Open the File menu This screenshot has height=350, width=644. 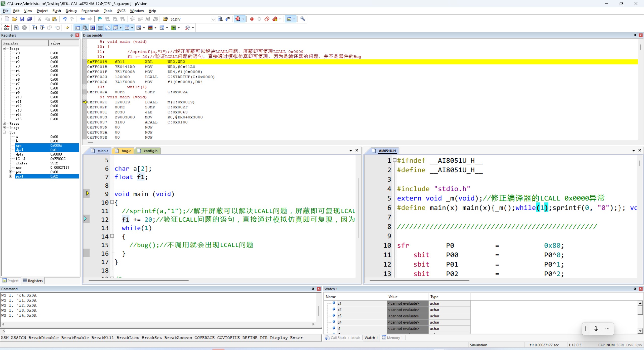pos(6,11)
